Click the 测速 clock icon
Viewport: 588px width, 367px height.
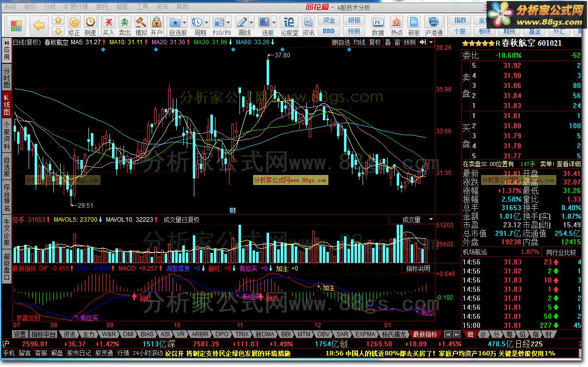(90, 26)
